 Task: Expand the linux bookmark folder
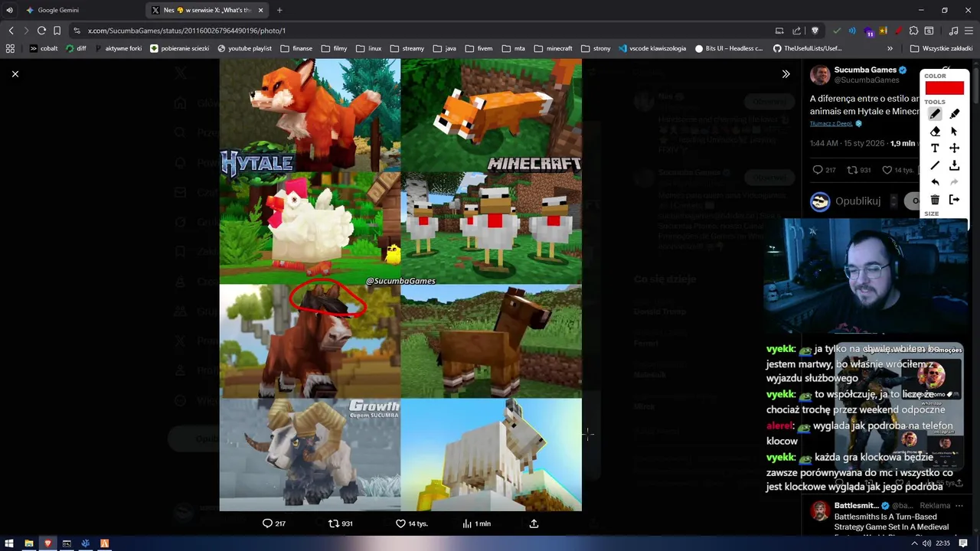[x=368, y=48]
